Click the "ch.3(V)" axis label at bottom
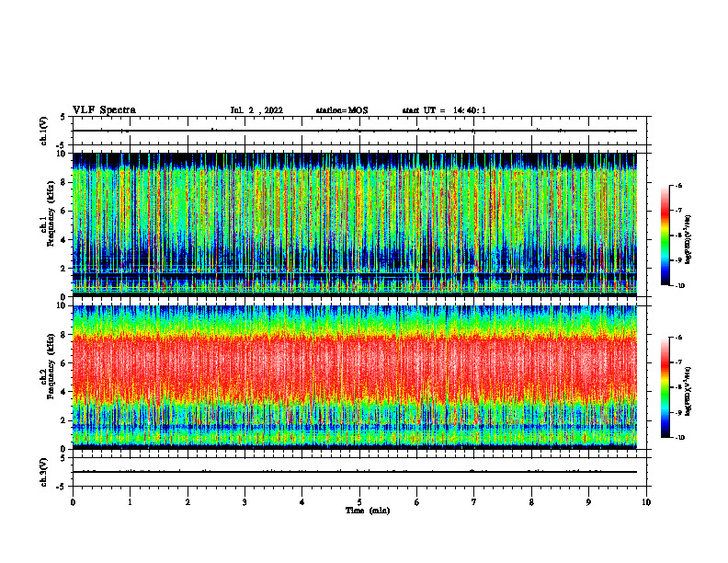The image size is (728, 563). click(43, 473)
